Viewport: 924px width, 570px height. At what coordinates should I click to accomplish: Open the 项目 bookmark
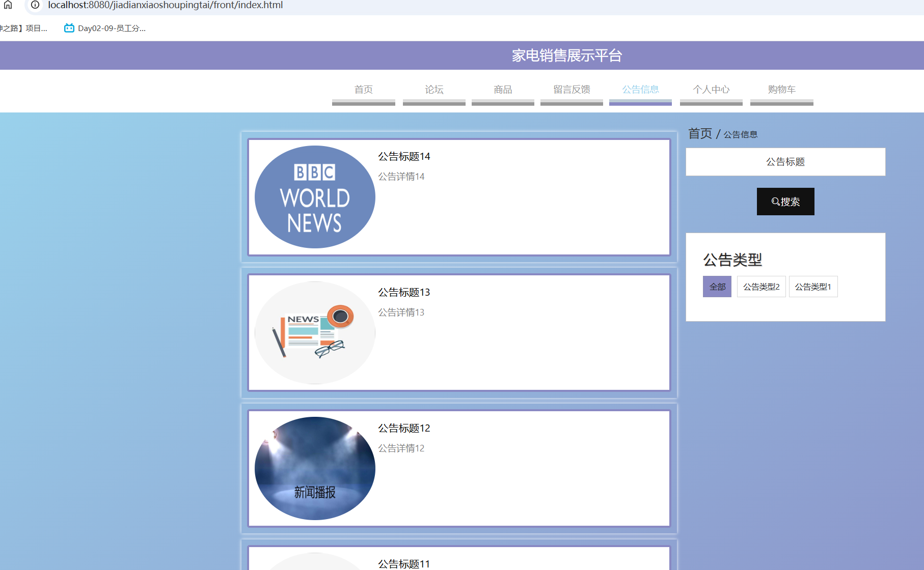(x=23, y=28)
